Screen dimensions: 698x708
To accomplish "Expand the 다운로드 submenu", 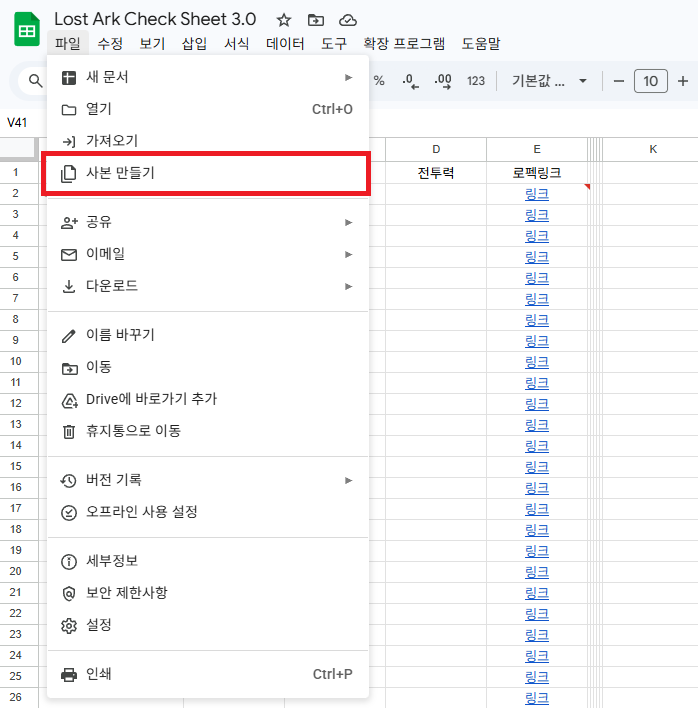I will 208,286.
